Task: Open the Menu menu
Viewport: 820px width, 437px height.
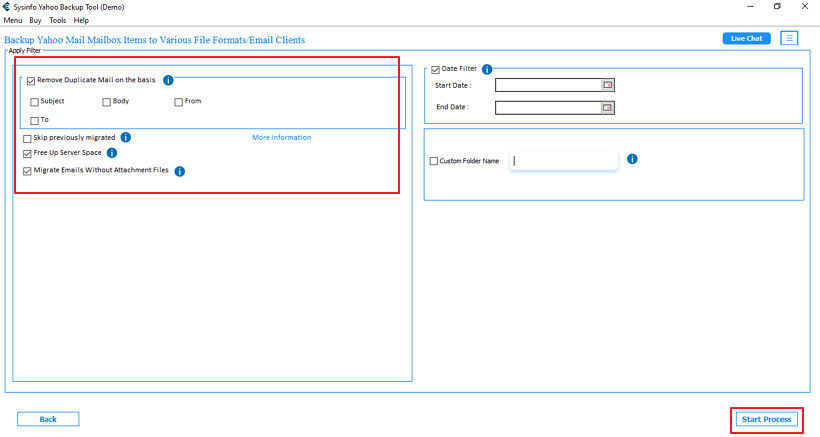Action: tap(13, 20)
